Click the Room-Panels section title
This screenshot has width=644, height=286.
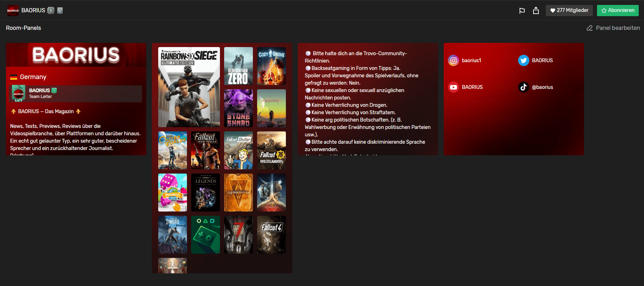point(24,28)
